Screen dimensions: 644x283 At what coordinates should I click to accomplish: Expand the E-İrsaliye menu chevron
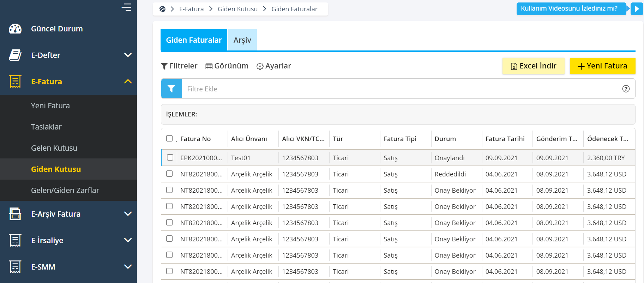coord(128,240)
